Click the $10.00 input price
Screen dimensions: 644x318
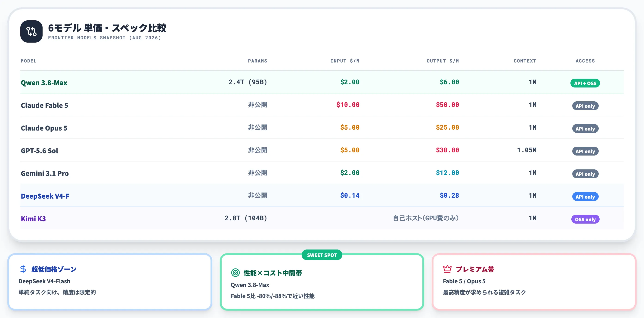click(348, 105)
